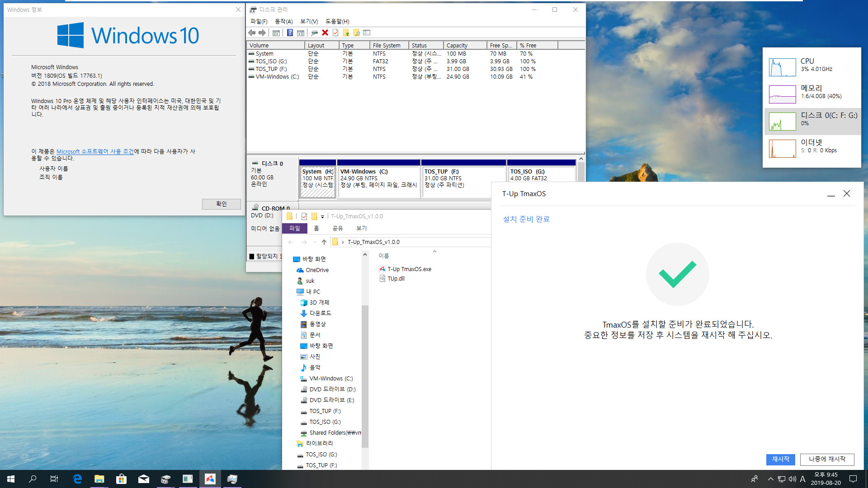Viewport: 868px width, 488px height.
Task: Click the folder with magnifier icon
Action: [x=357, y=33]
